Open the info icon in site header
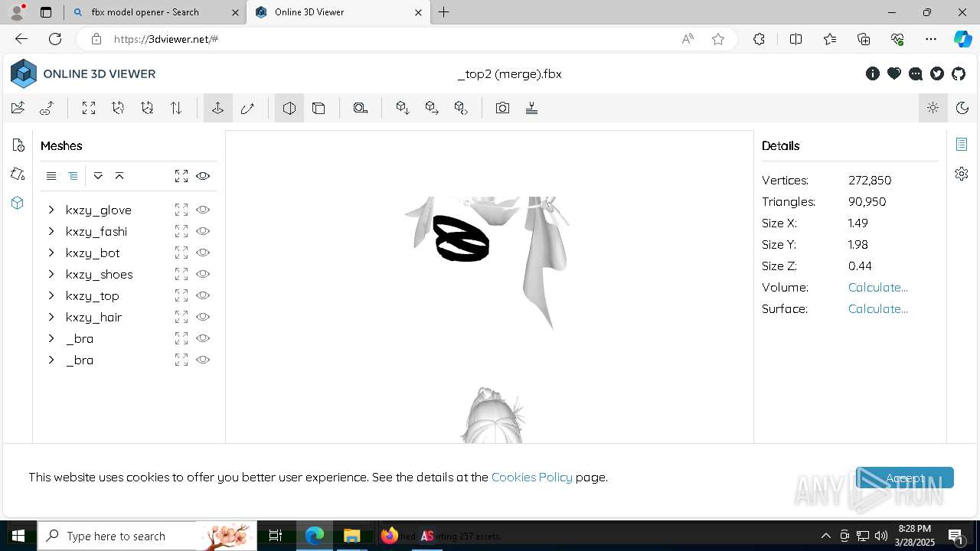The width and height of the screenshot is (980, 551). coord(873,73)
